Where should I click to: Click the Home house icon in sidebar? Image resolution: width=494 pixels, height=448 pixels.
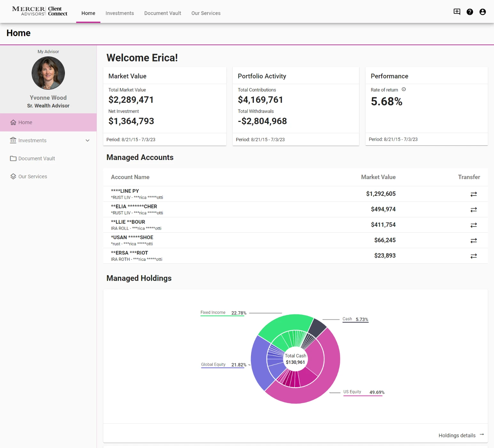[x=13, y=122]
